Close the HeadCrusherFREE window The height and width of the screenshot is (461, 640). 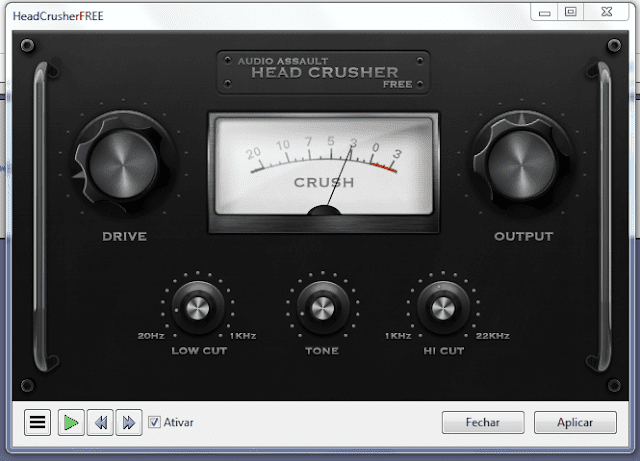607,12
